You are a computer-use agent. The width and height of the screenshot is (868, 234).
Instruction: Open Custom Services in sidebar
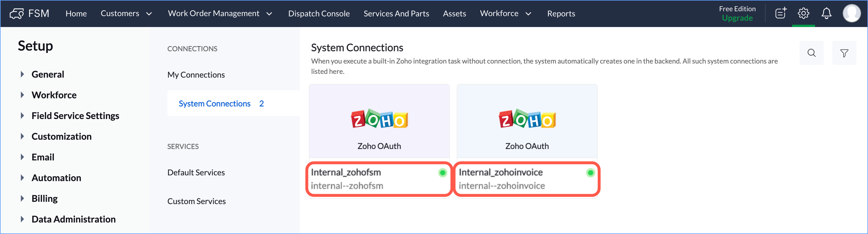point(196,201)
